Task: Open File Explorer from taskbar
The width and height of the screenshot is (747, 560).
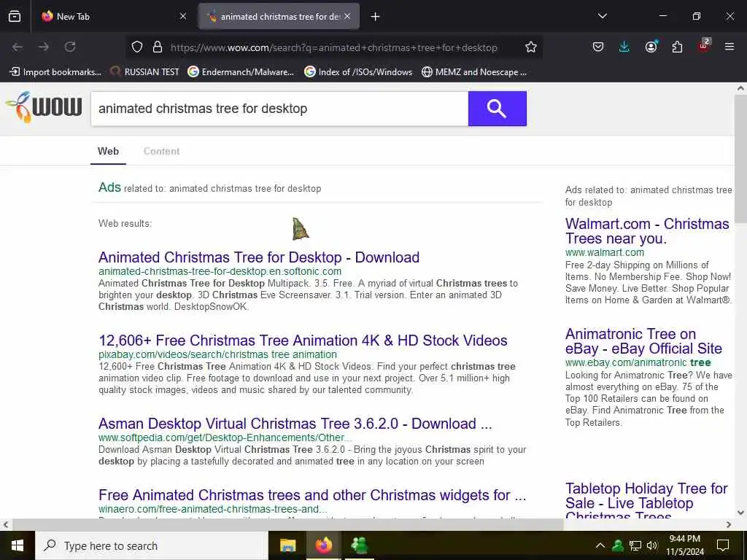Action: [287, 545]
